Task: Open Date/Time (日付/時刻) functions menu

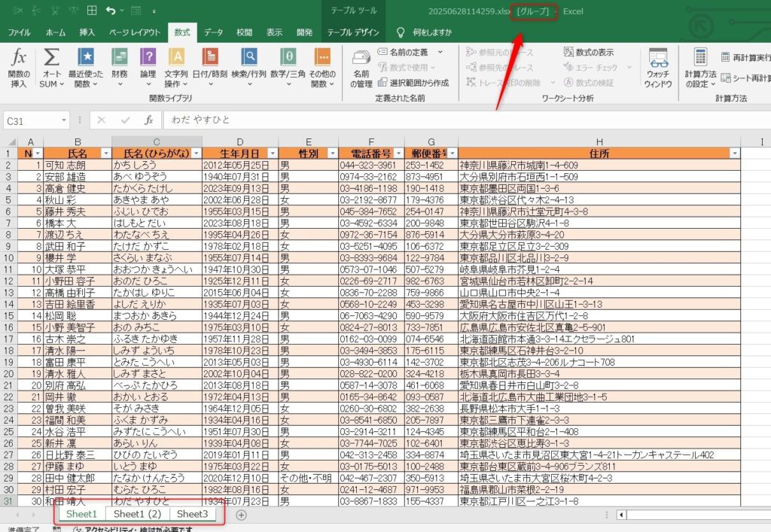Action: [210, 67]
